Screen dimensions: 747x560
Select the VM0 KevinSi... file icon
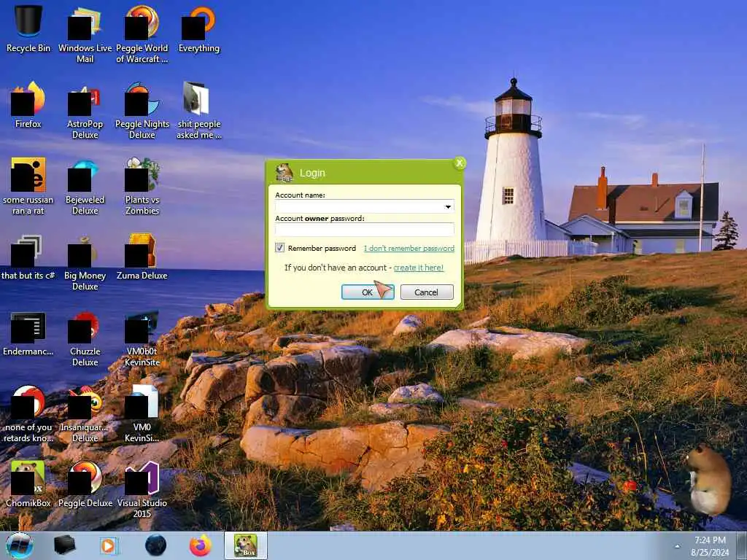[x=142, y=414]
